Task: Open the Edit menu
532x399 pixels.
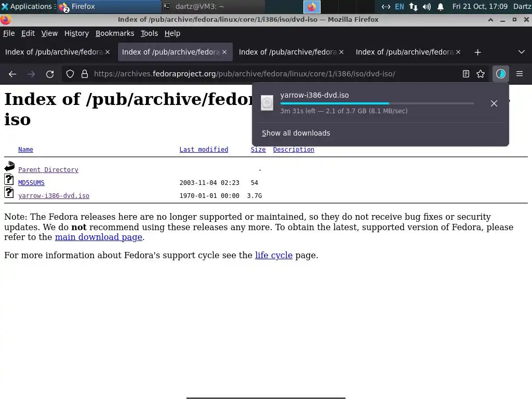Action: tap(28, 33)
